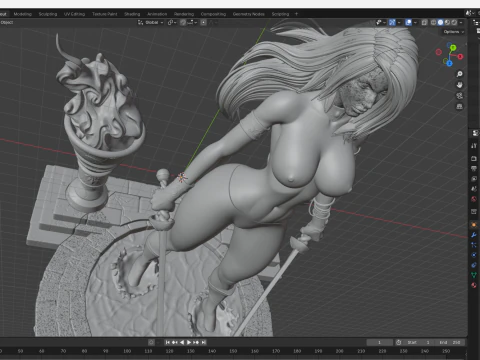This screenshot has width=480, height=360.
Task: Click the red X axis gizmo handle
Action: [460, 56]
